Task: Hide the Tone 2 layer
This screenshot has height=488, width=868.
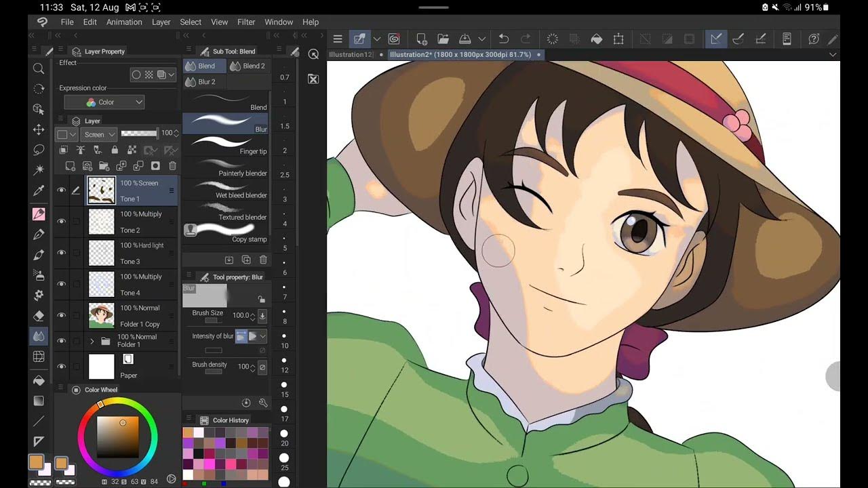Action: pos(61,221)
